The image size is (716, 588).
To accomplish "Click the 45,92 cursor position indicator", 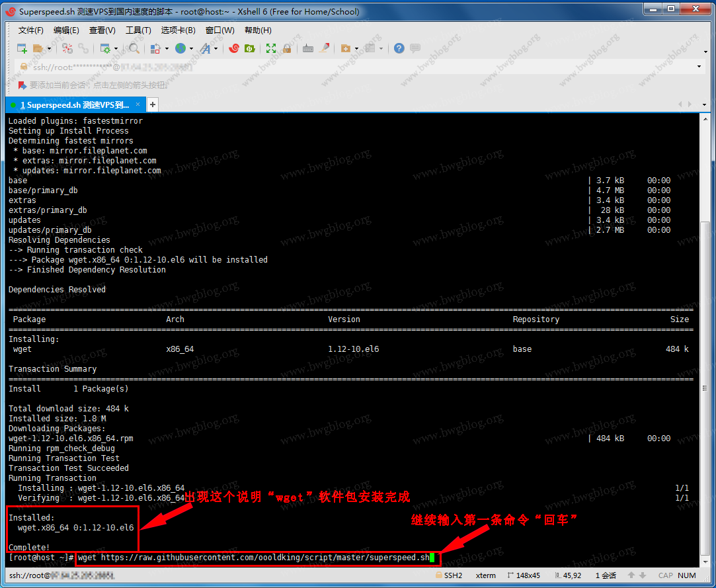I will [568, 575].
